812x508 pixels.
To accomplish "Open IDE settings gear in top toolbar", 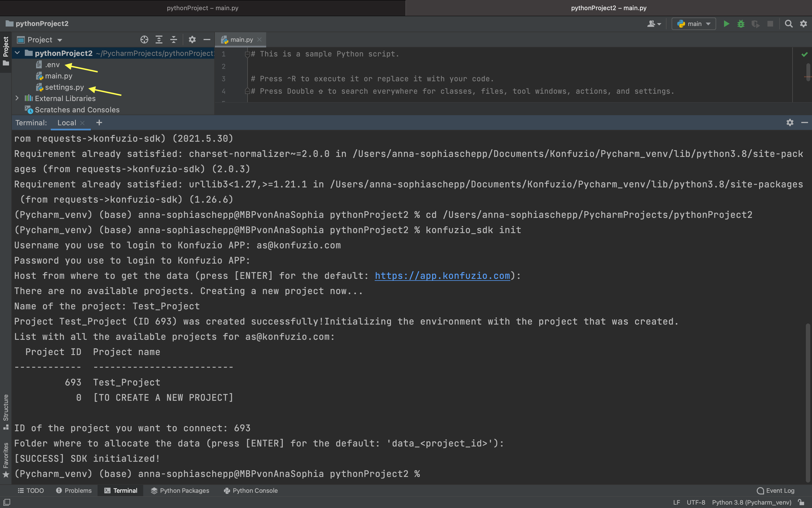I will tap(803, 24).
